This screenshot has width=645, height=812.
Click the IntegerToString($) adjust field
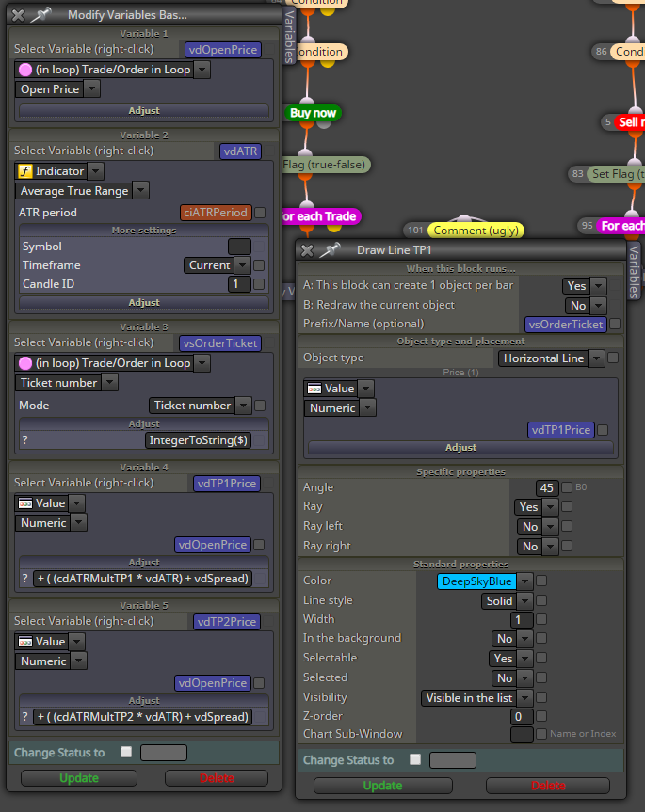[x=199, y=440]
